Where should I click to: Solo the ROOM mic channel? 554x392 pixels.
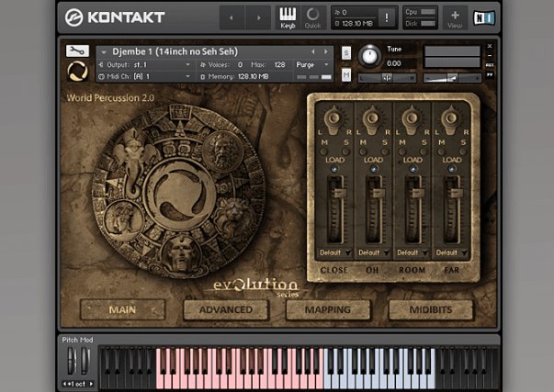[x=424, y=151]
